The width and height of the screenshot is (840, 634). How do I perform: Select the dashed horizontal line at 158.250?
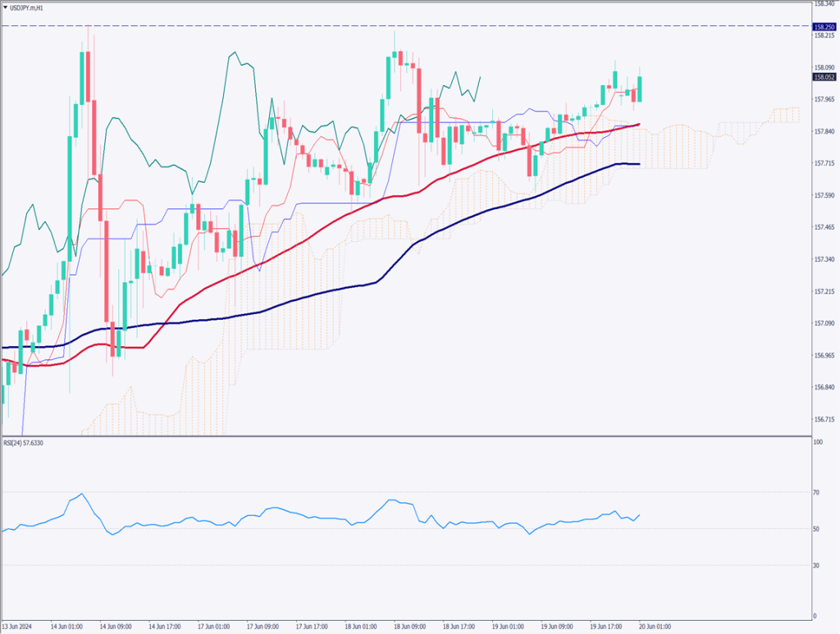pos(410,26)
